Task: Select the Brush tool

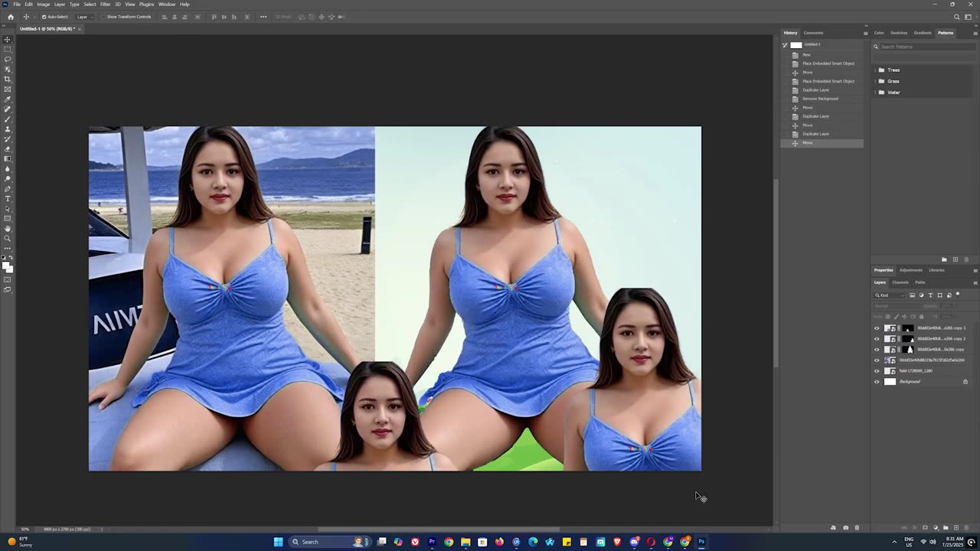Action: click(8, 119)
